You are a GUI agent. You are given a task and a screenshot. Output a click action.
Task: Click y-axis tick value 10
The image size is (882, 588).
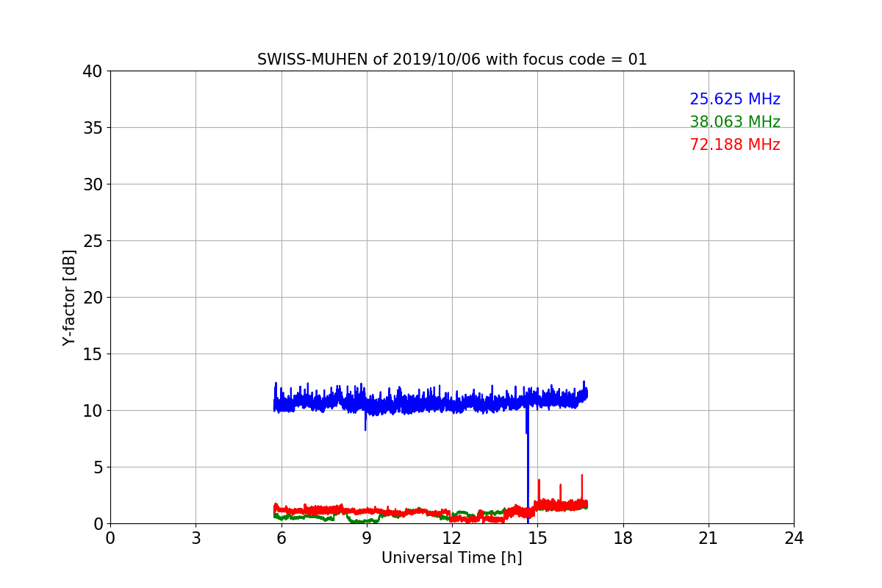[93, 411]
